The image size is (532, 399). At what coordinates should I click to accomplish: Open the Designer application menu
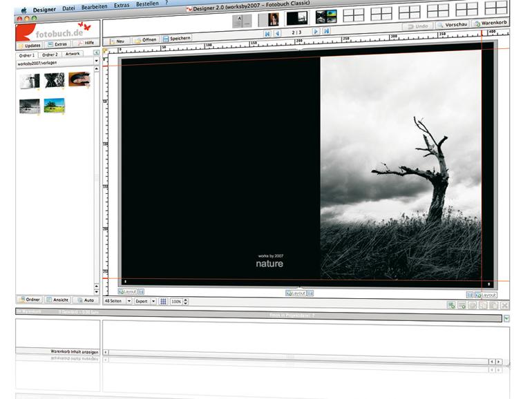coord(44,10)
